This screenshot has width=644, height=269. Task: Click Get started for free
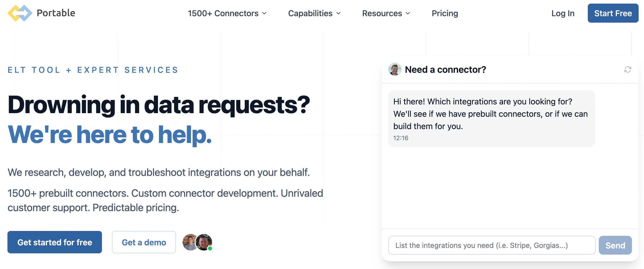click(55, 242)
